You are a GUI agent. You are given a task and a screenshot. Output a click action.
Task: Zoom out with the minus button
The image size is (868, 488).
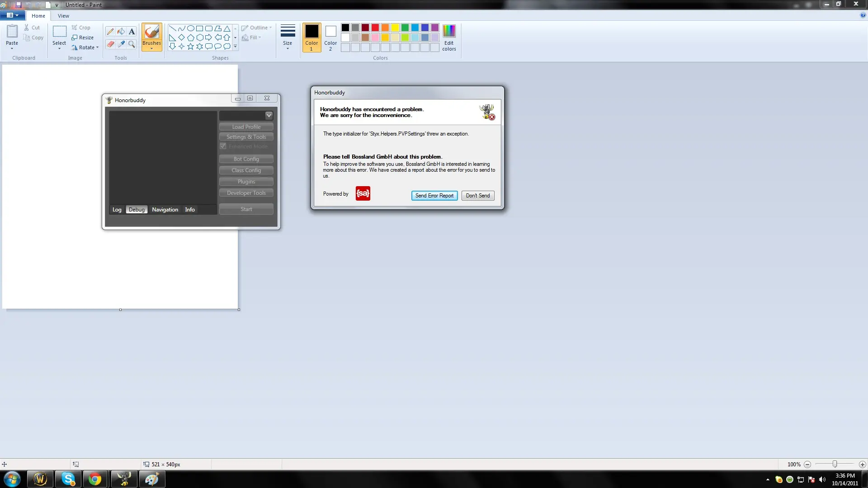pyautogui.click(x=807, y=465)
